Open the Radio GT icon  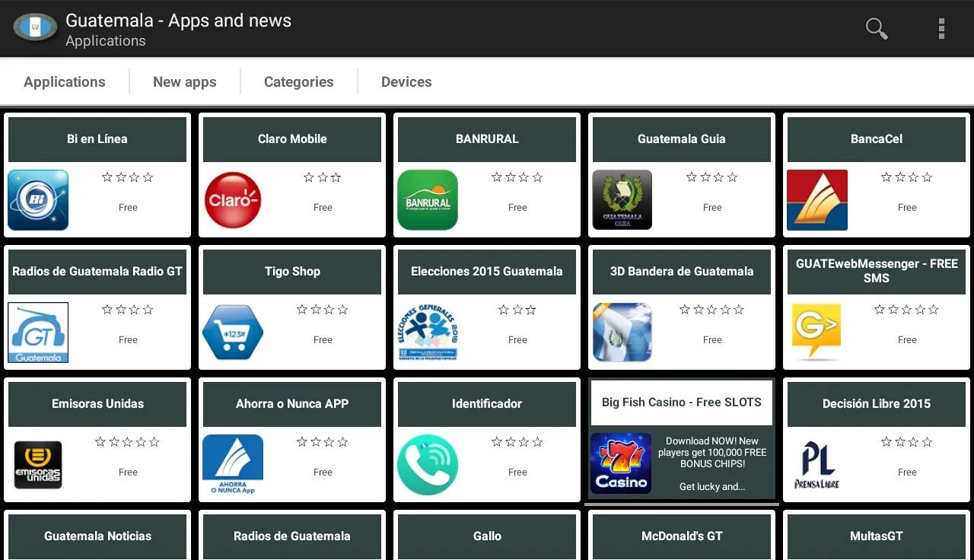(x=38, y=332)
